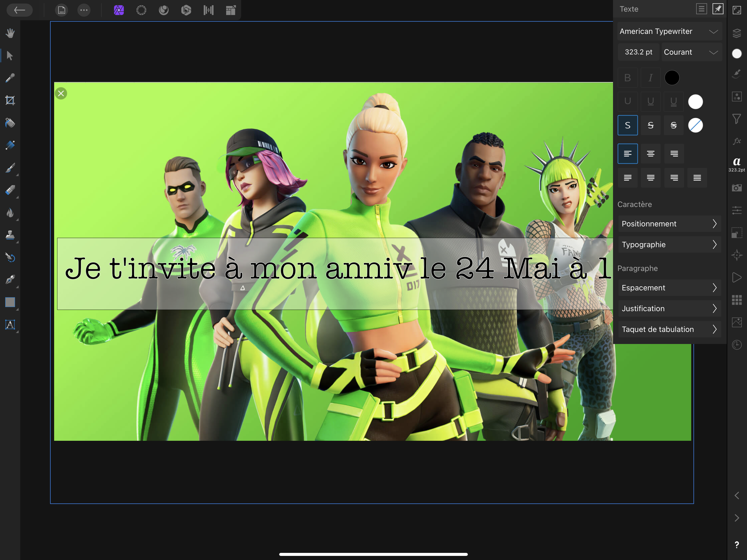The width and height of the screenshot is (747, 560).
Task: Open the three-dots more options menu
Action: coord(84,10)
